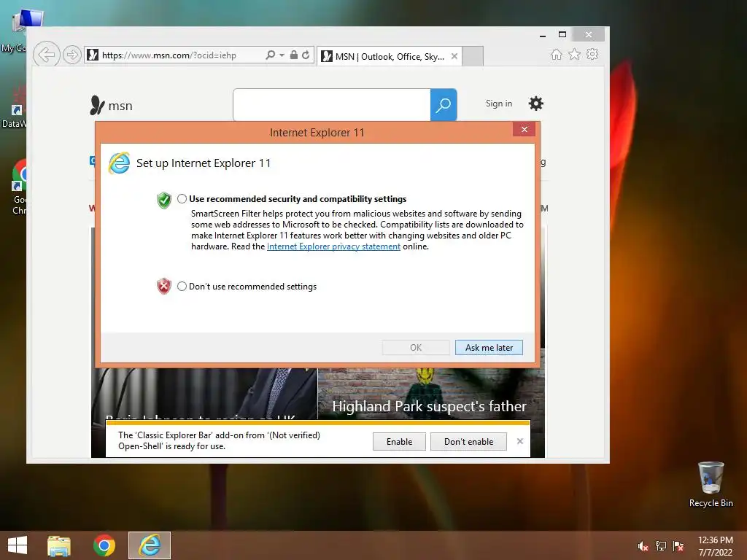
Task: Click the blue MSN search button
Action: [444, 105]
